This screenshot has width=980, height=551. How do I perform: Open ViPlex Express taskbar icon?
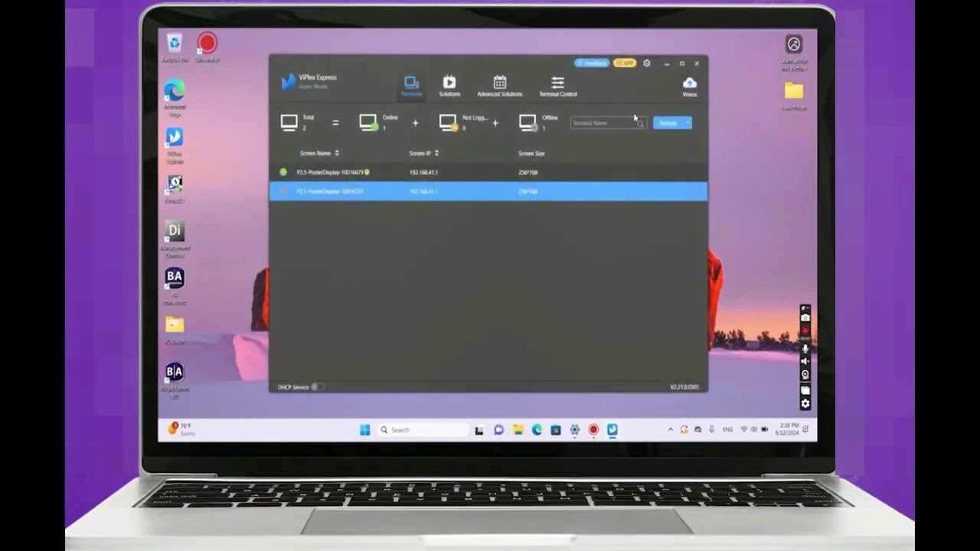coord(612,430)
